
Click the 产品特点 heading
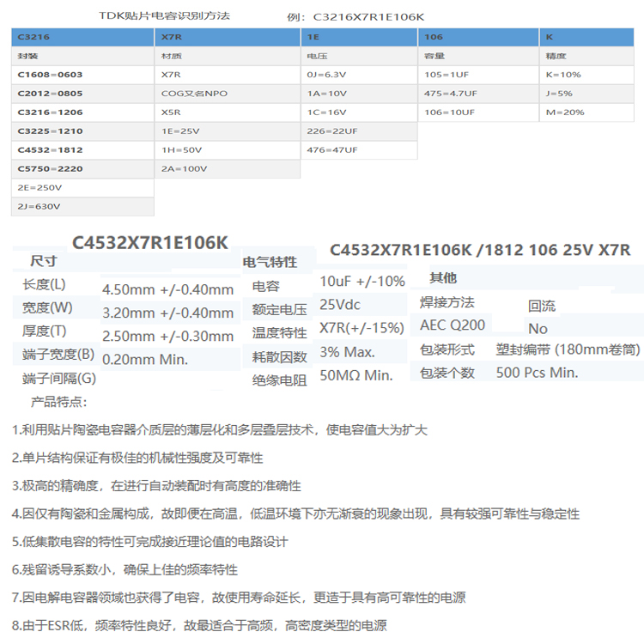pos(58,402)
